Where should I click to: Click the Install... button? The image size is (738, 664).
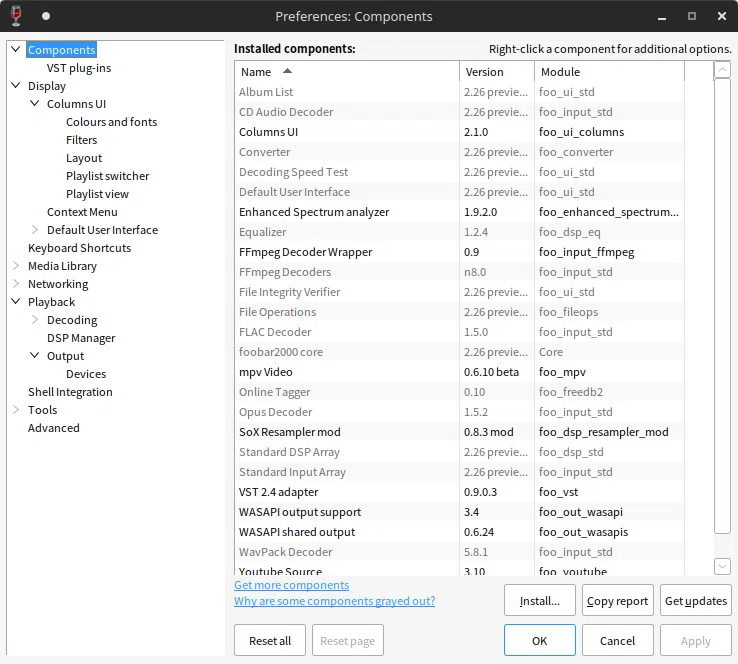[539, 600]
